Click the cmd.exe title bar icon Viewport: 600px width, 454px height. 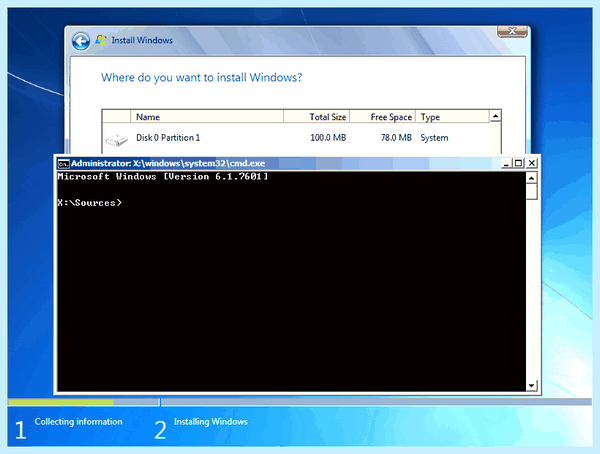(64, 164)
